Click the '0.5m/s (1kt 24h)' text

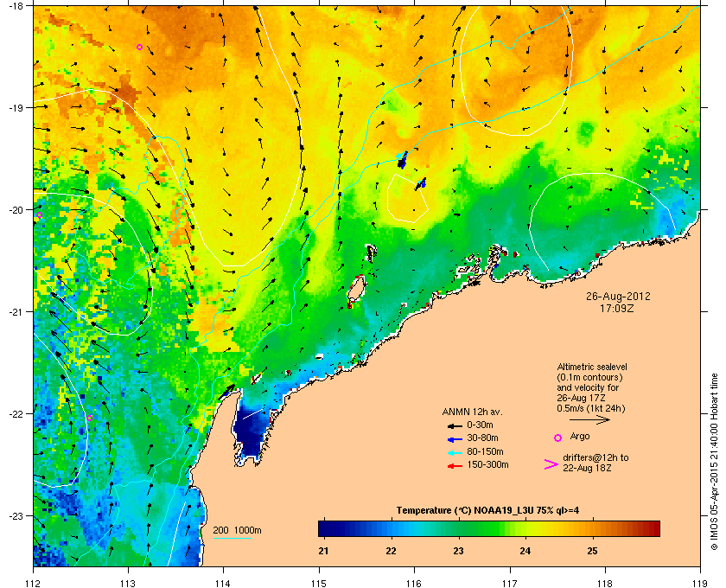coord(591,409)
